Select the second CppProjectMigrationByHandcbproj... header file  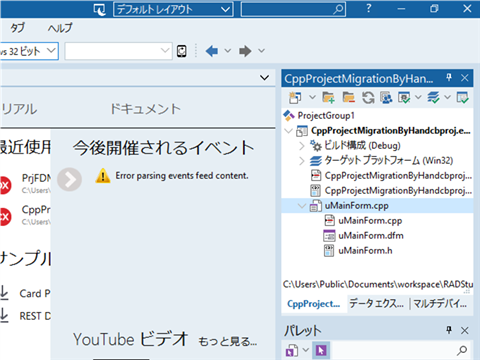click(398, 191)
